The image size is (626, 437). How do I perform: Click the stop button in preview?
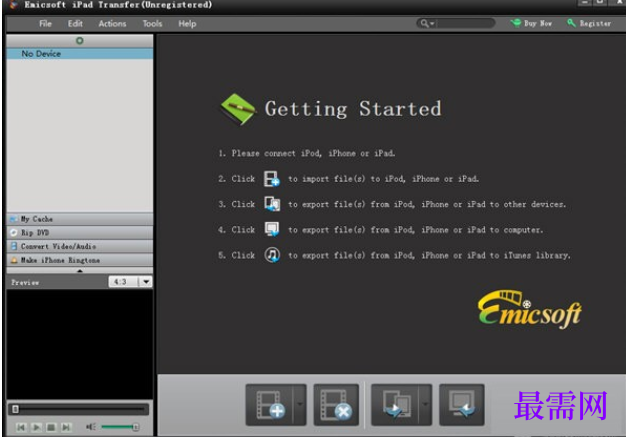point(51,427)
